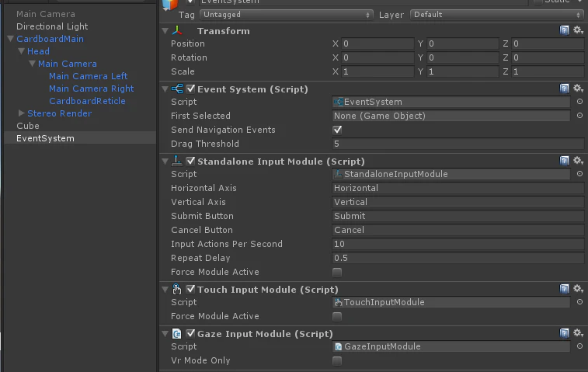
Task: Collapse the Touch Input Module foldout
Action: [x=165, y=290]
